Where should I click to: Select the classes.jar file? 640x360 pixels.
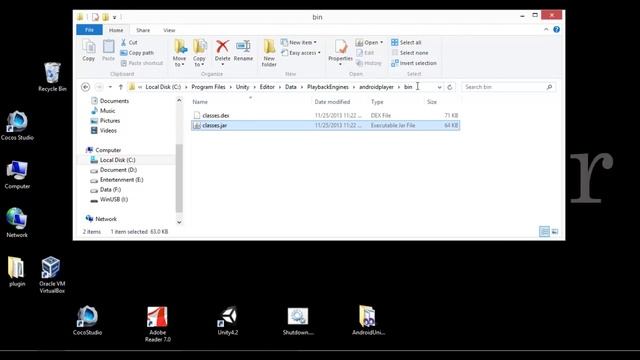325,125
